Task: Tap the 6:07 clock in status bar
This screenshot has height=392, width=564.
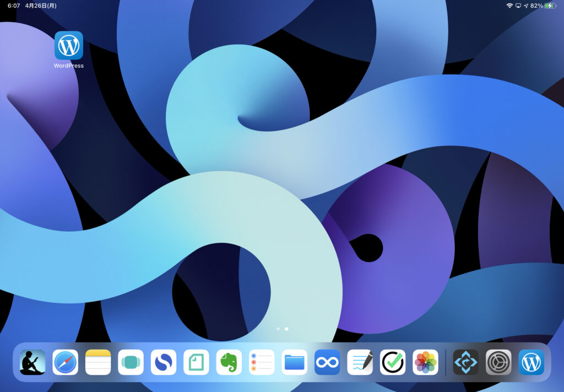Action: coord(14,6)
